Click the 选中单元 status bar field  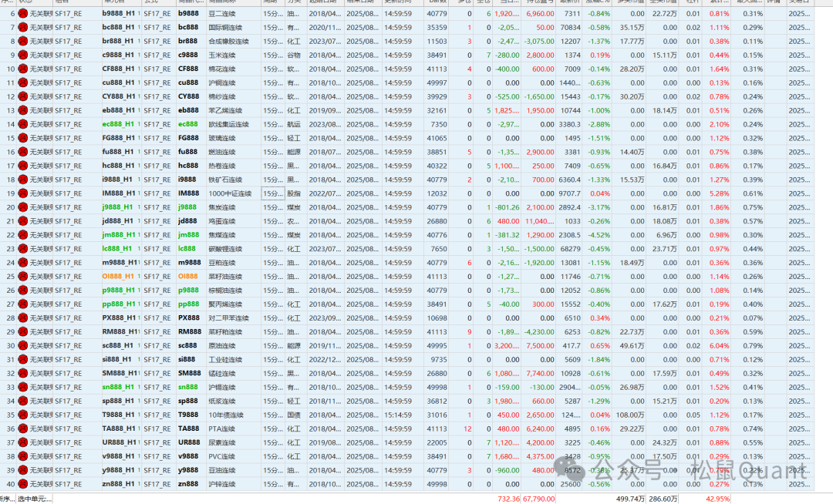point(35,499)
